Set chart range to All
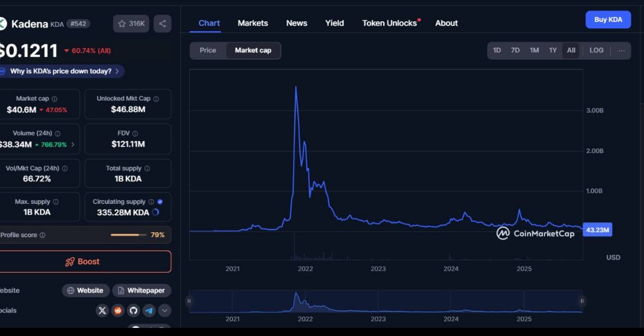 (x=571, y=50)
